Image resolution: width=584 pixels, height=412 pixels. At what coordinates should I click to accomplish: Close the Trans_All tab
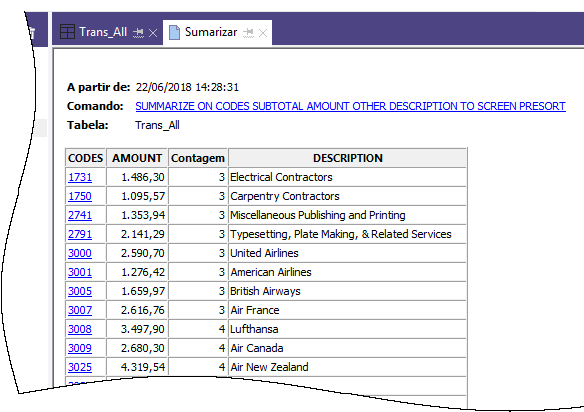tap(153, 33)
